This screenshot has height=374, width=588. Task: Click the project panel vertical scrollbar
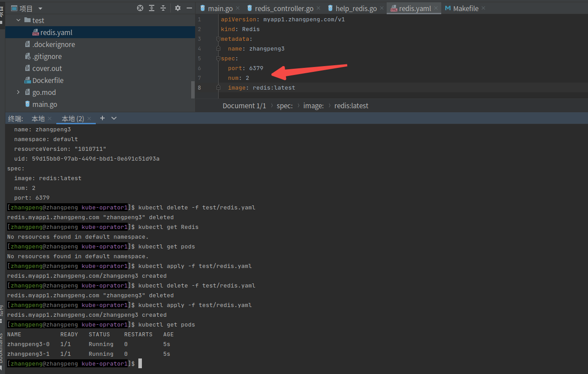pos(193,90)
